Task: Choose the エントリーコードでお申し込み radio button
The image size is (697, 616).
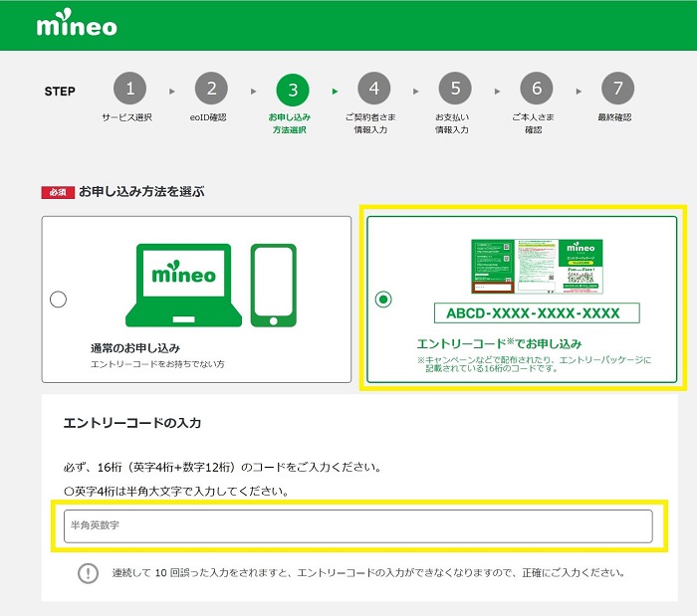Action: click(x=383, y=300)
